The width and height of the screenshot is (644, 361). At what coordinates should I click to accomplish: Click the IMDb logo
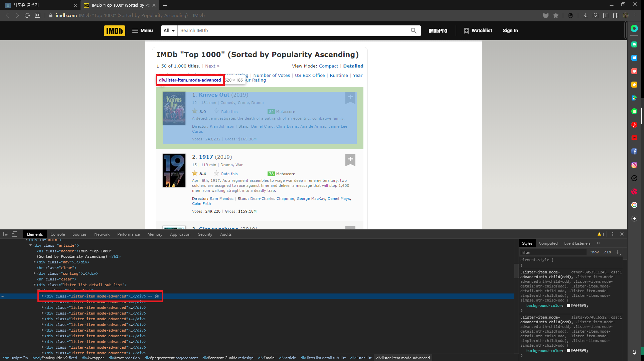pos(114,31)
